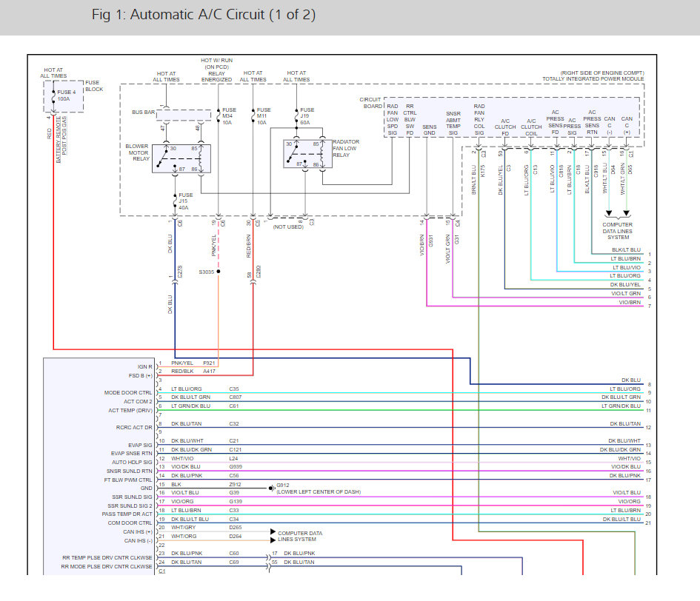This screenshot has width=700, height=601.
Task: Select 'TOTALLY INTEGRATED POWER MODULE' title text
Action: [593, 78]
